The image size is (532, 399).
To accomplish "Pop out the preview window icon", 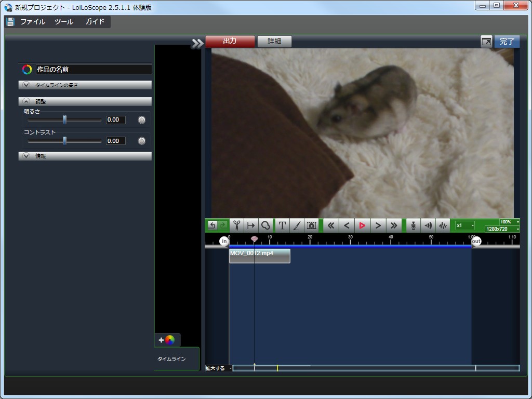I will (x=486, y=42).
